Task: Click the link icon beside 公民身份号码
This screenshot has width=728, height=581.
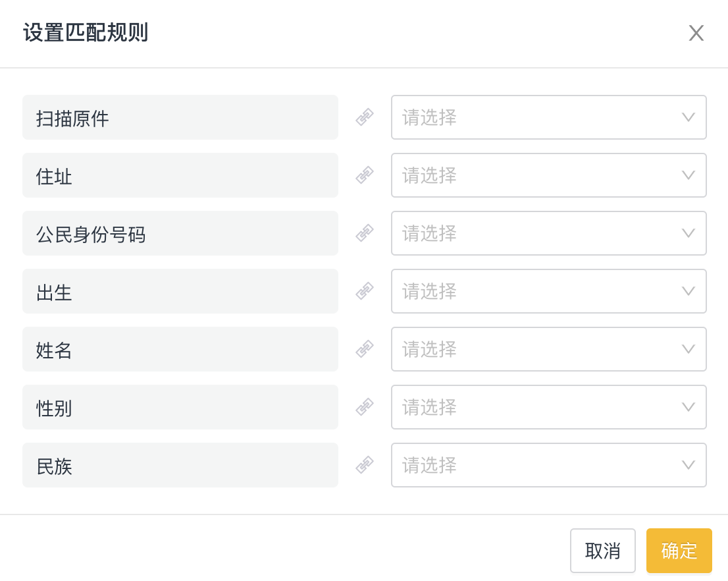Action: [x=365, y=233]
